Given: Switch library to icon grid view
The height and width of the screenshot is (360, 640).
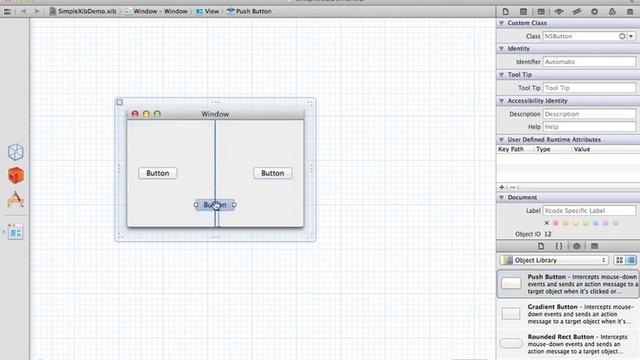Looking at the screenshot, I should (x=619, y=260).
